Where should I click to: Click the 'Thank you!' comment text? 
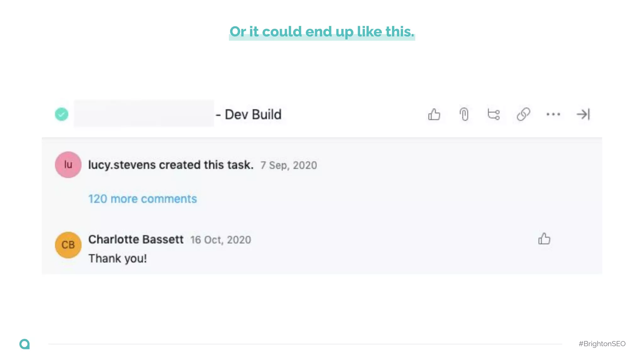[x=118, y=259]
